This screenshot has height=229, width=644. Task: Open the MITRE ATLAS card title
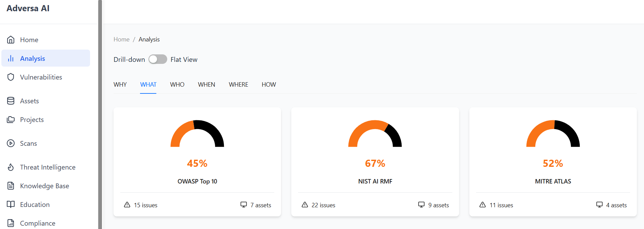click(x=553, y=181)
